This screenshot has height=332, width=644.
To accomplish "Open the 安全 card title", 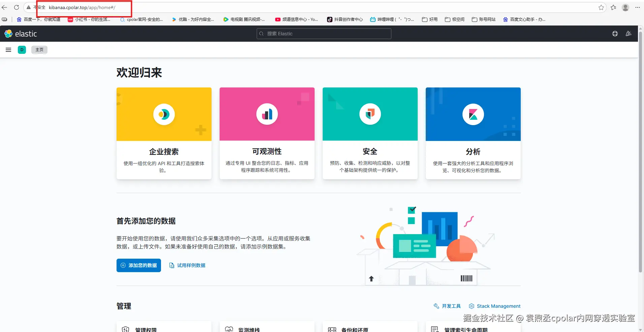I will point(370,152).
